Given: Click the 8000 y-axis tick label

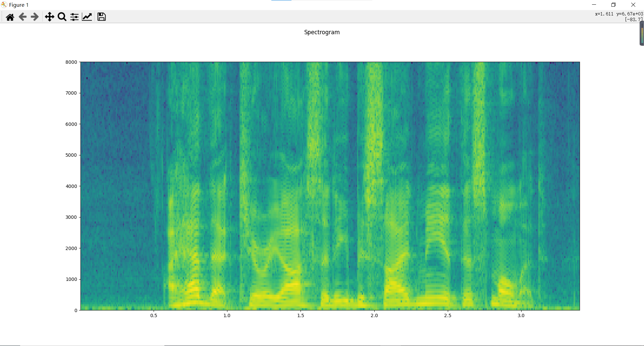Looking at the screenshot, I should coord(71,62).
